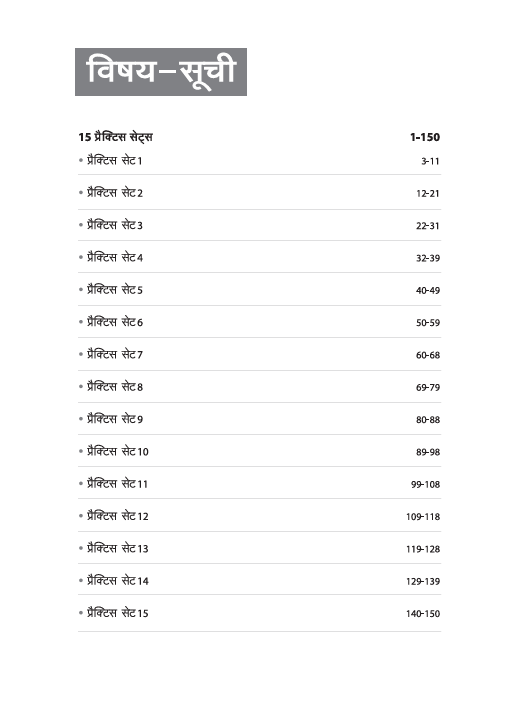Viewport: 528px width, 704px height.
Task: Click page range 1-150
Action: (x=425, y=137)
